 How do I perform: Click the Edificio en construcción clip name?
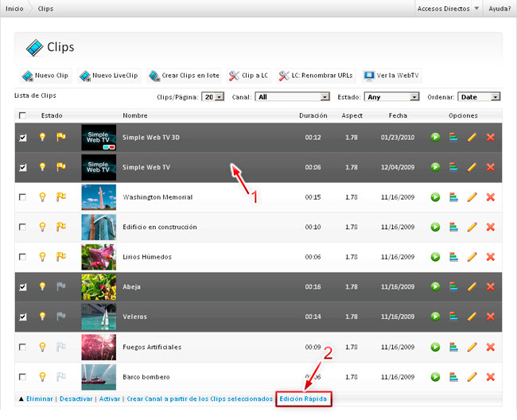pos(160,227)
